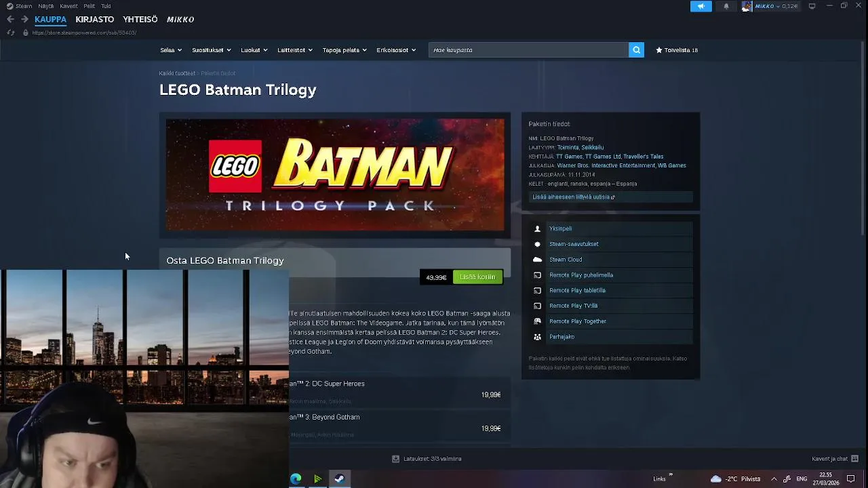
Task: Click the cast icon beside Remote Play puhelimella
Action: point(537,275)
